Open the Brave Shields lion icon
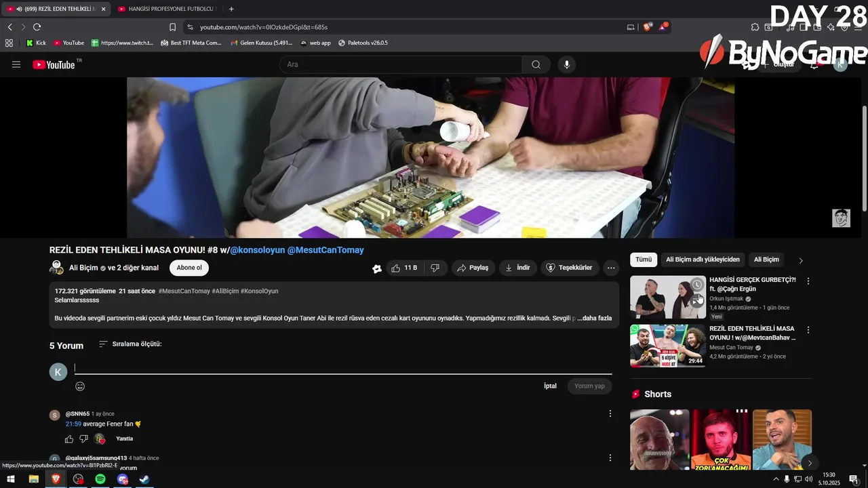 coord(647,27)
